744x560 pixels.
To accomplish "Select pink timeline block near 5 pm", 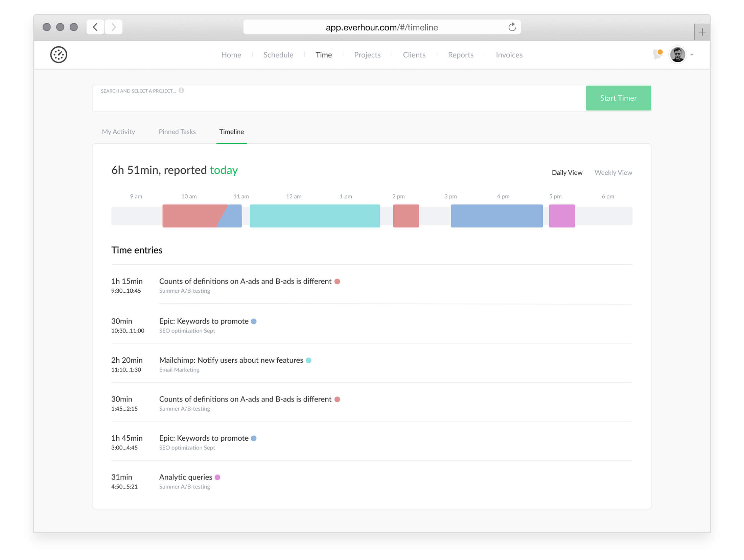I will click(x=562, y=216).
